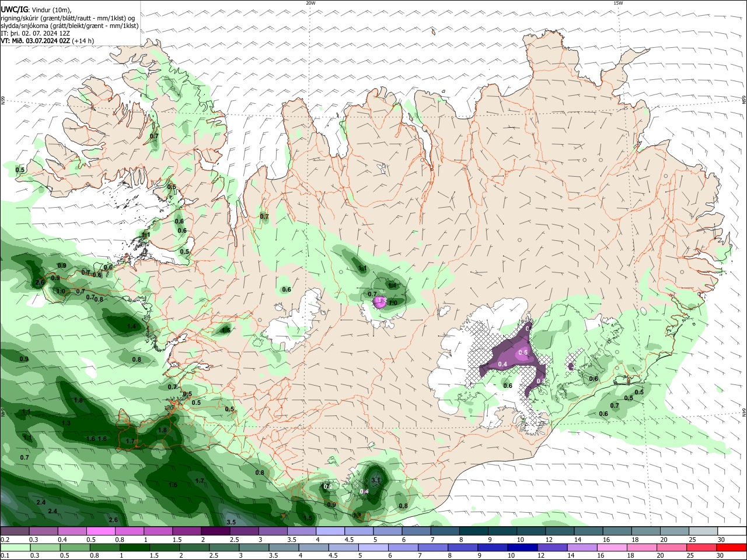
Task: Click the '0.2' label under the upper scale
Action: point(5,540)
